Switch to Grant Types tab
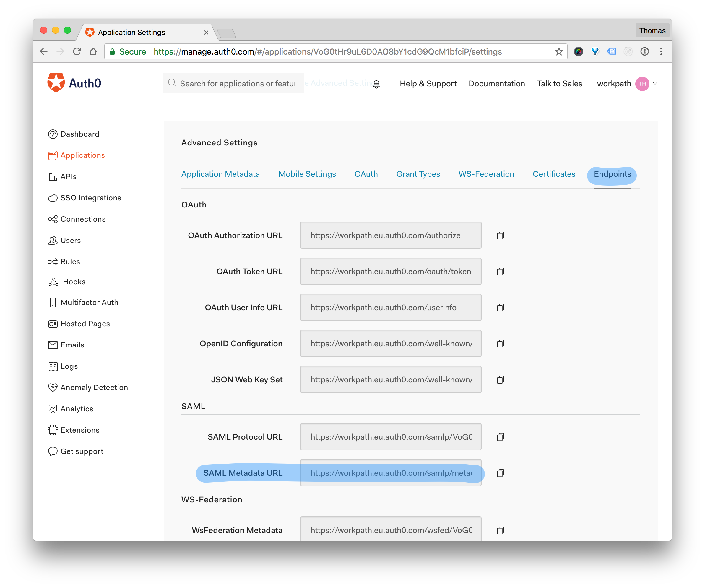The image size is (705, 588). [418, 174]
